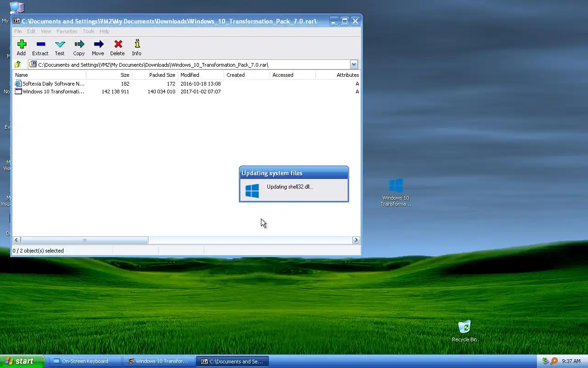
Task: Click the green system tray icon
Action: pyautogui.click(x=545, y=361)
